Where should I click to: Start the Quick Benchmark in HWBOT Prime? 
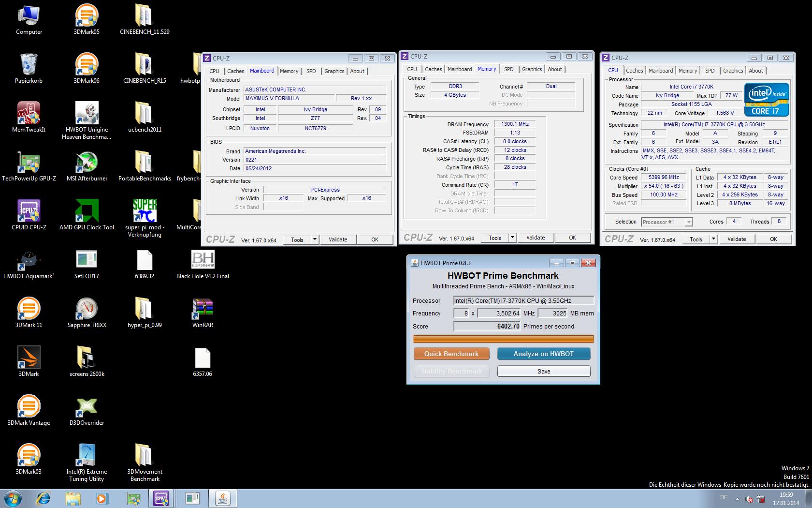pyautogui.click(x=451, y=354)
